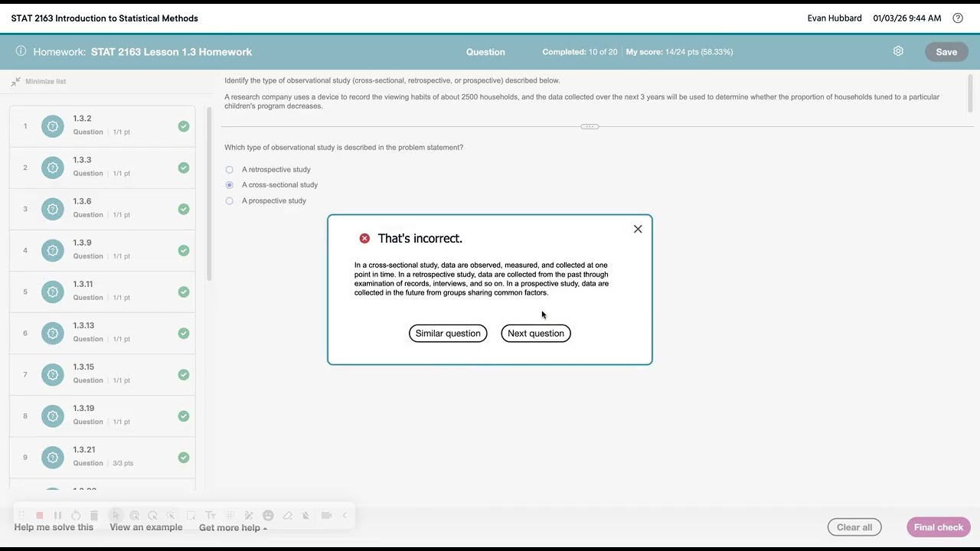Click the My score text

coord(679,52)
